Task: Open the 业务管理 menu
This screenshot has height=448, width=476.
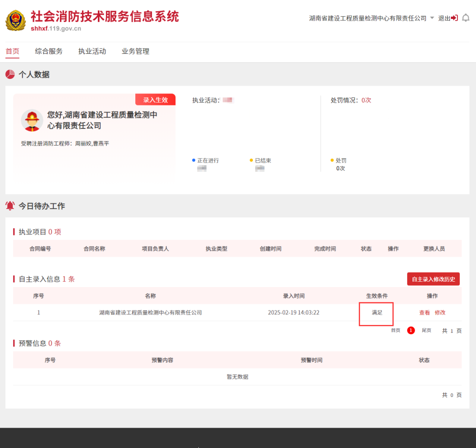Action: click(x=135, y=52)
